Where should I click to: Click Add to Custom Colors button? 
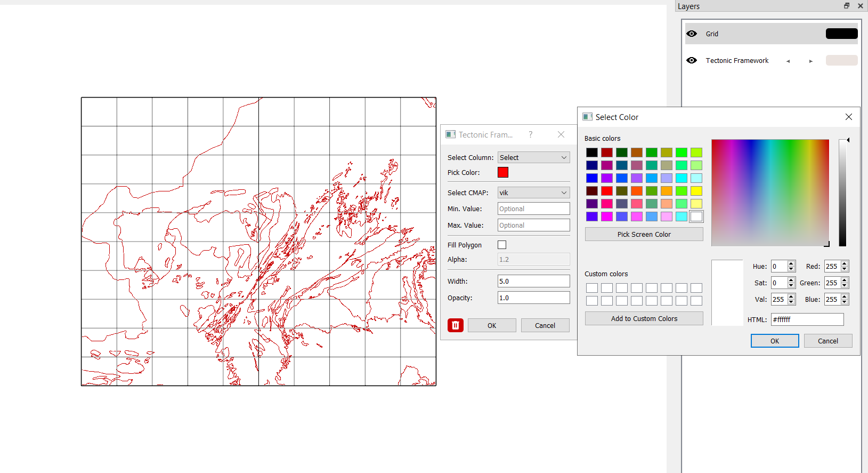[644, 318]
